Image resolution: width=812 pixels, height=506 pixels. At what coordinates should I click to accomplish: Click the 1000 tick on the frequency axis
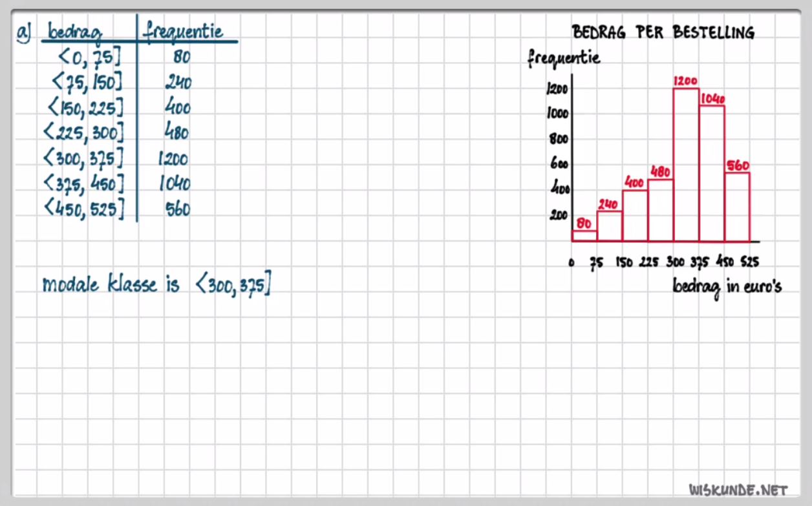coord(557,114)
